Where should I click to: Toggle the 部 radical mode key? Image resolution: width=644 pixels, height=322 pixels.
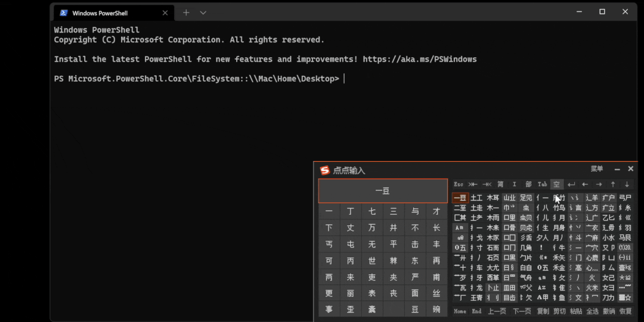(x=528, y=184)
